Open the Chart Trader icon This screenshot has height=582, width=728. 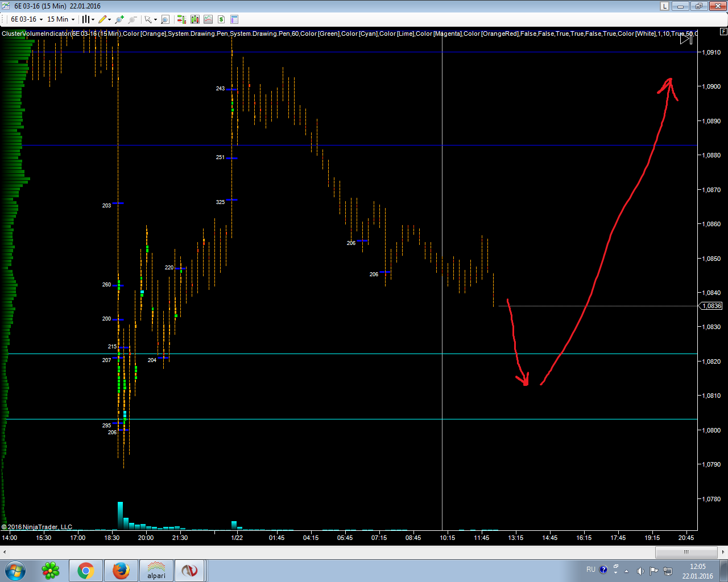[x=181, y=19]
